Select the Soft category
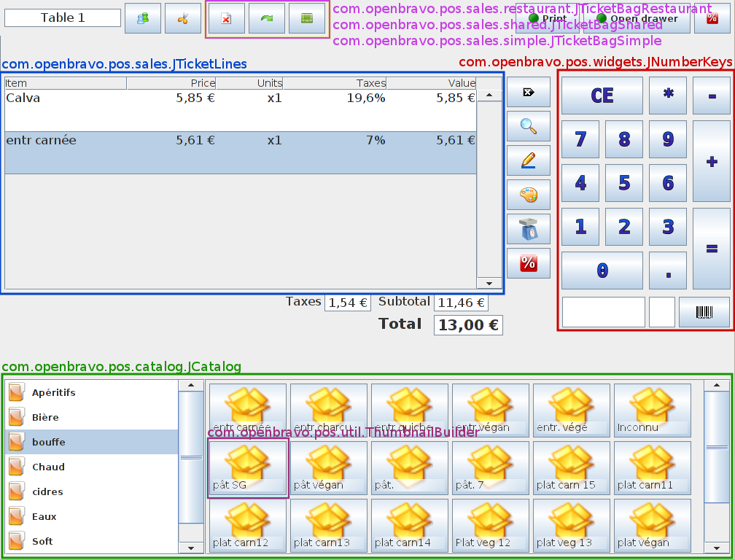 91,541
